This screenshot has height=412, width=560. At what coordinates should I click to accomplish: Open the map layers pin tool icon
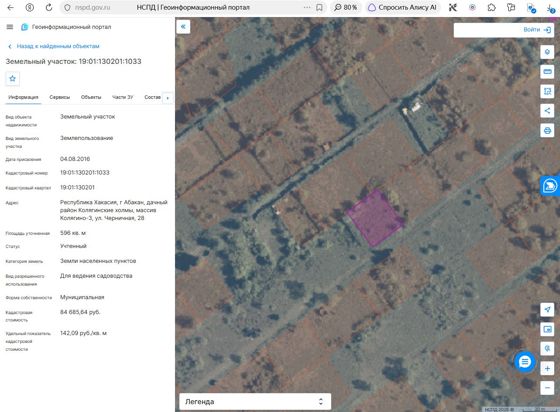tap(547, 52)
